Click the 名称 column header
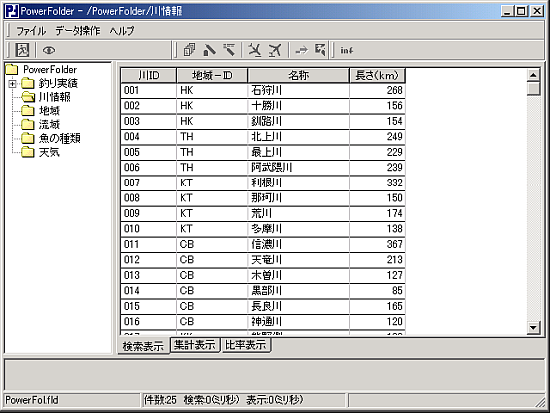Viewport: 550px width, 413px height. pos(299,75)
